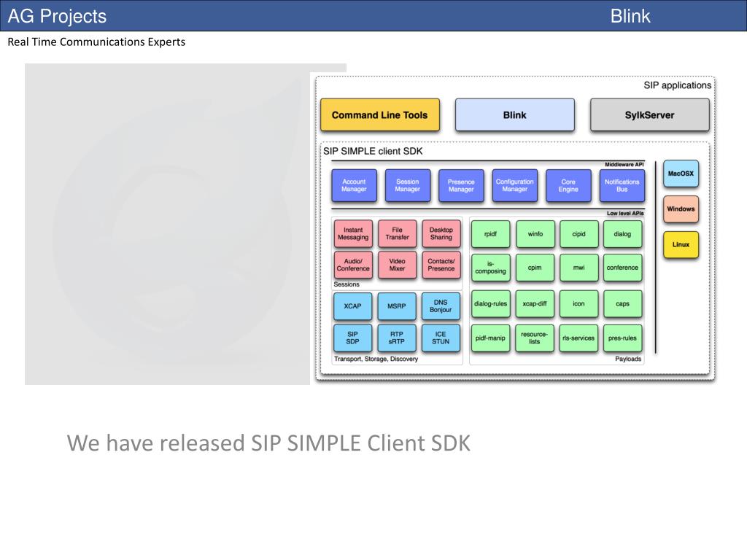Select the Core Engine block
This screenshot has width=747, height=560.
568,185
